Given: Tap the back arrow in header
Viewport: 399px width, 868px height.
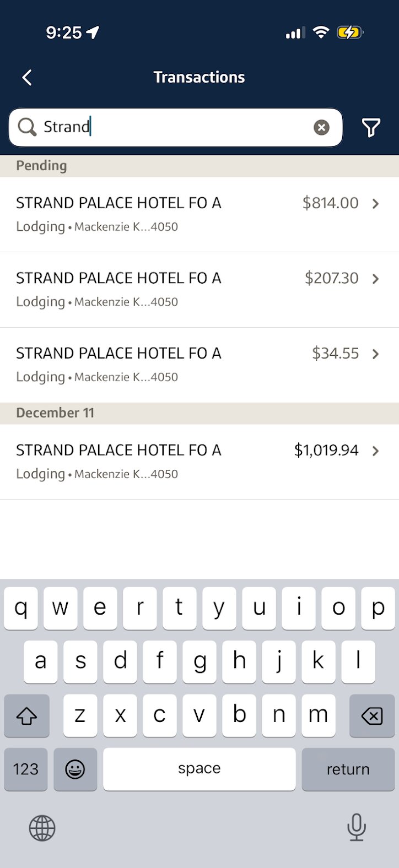Looking at the screenshot, I should point(27,78).
